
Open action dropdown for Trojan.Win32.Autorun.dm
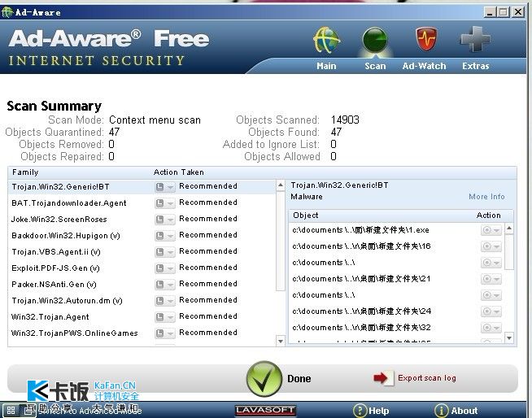coord(165,301)
